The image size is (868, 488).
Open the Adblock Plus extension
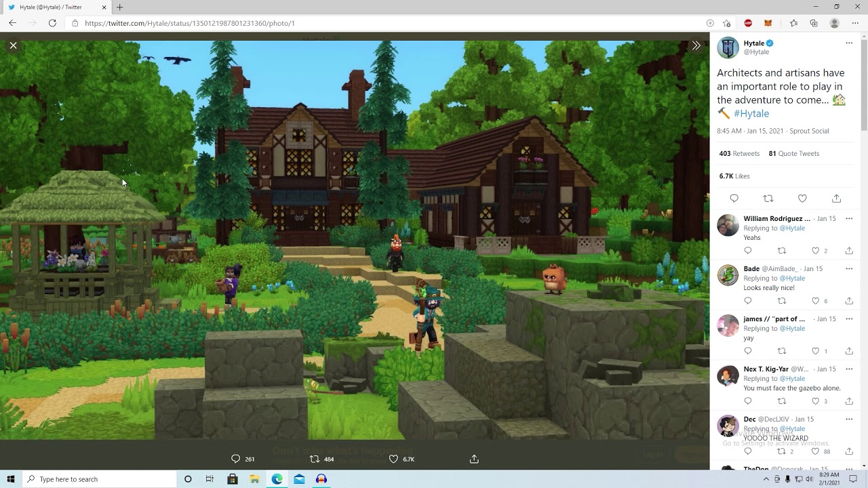748,23
